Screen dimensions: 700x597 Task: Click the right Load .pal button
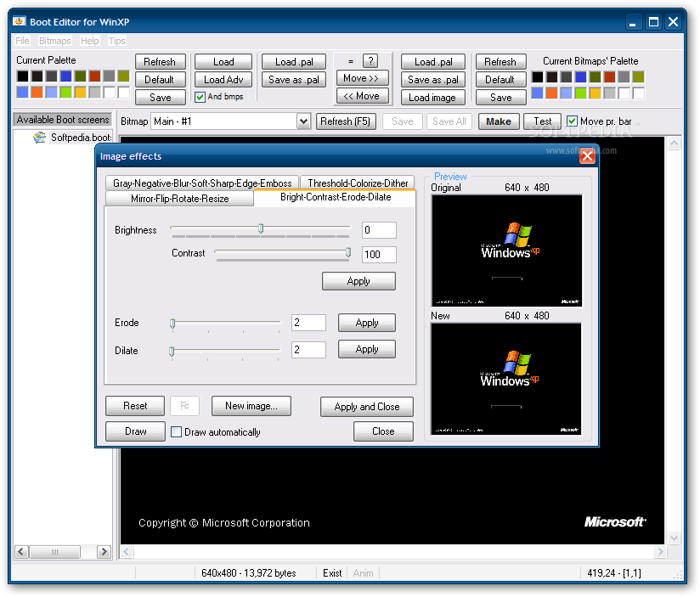pyautogui.click(x=433, y=62)
